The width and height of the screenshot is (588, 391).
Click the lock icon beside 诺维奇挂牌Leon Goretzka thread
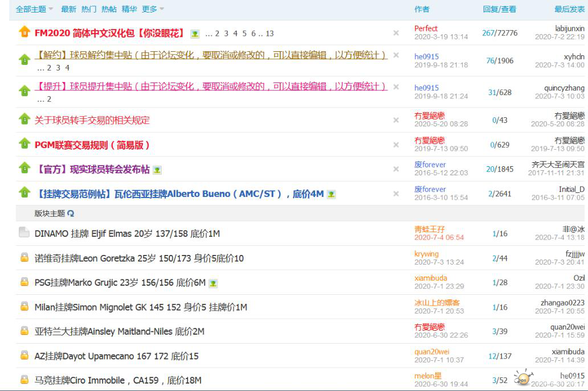click(x=24, y=258)
